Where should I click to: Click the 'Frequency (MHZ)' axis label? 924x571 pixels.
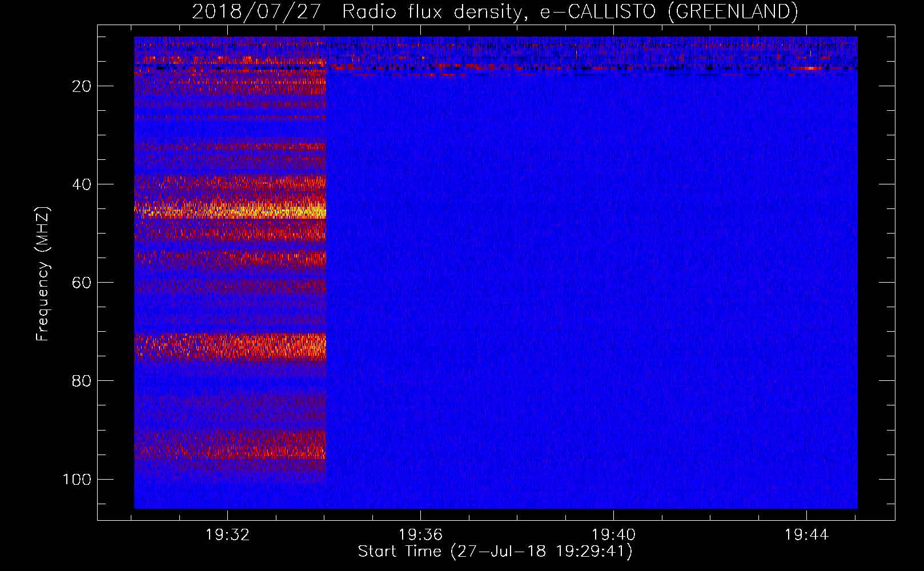(x=43, y=274)
